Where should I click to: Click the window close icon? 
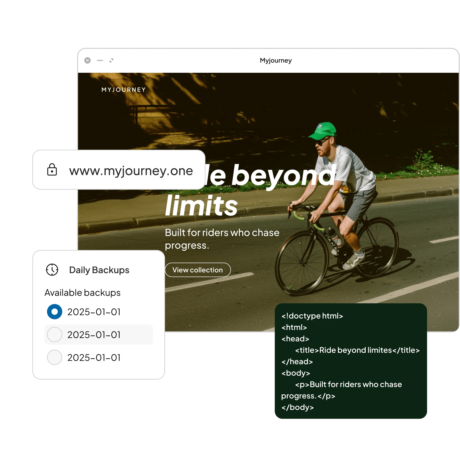point(88,61)
